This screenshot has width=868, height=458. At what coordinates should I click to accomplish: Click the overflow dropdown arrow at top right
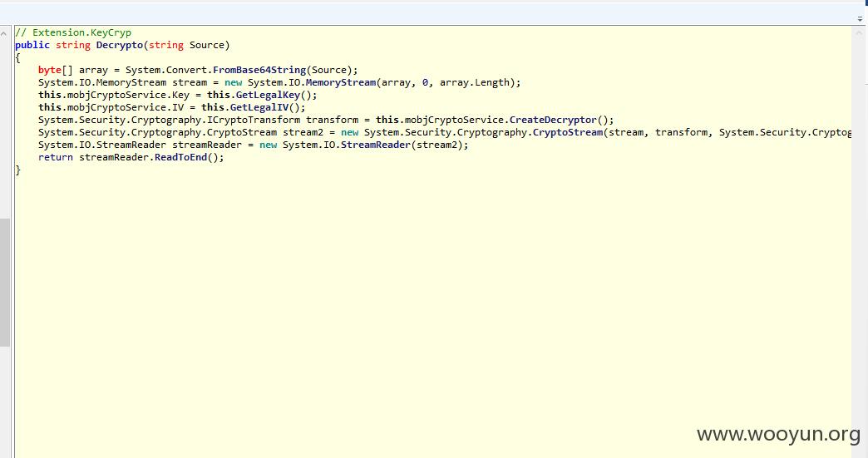click(x=860, y=18)
